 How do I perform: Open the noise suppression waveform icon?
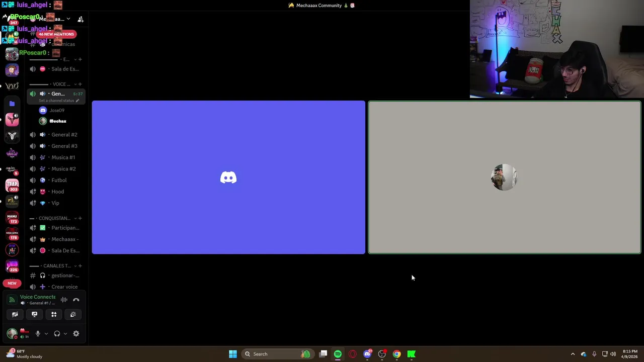[x=64, y=300]
